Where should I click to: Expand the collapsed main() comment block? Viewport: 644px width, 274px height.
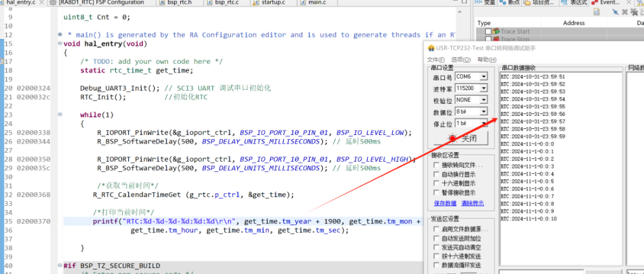coord(60,35)
